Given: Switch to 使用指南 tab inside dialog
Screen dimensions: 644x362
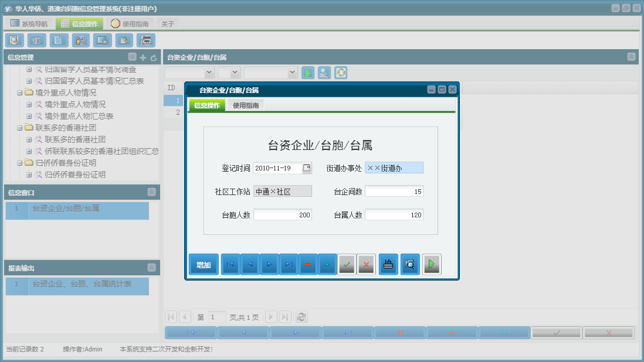Looking at the screenshot, I should [246, 105].
